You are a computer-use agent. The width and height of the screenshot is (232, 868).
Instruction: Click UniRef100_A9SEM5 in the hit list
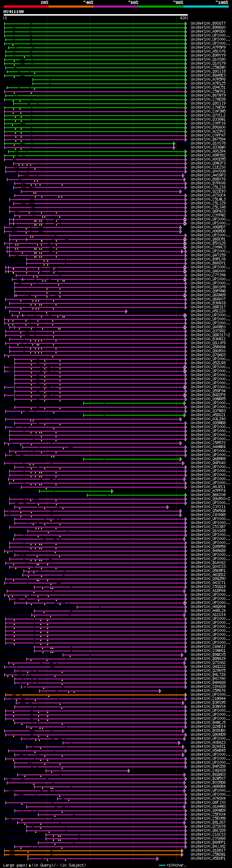208,159
